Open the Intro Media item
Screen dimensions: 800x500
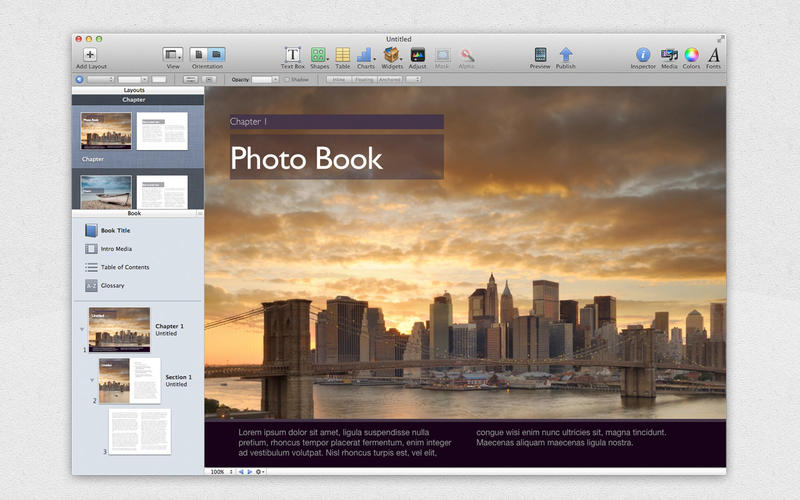click(109, 249)
